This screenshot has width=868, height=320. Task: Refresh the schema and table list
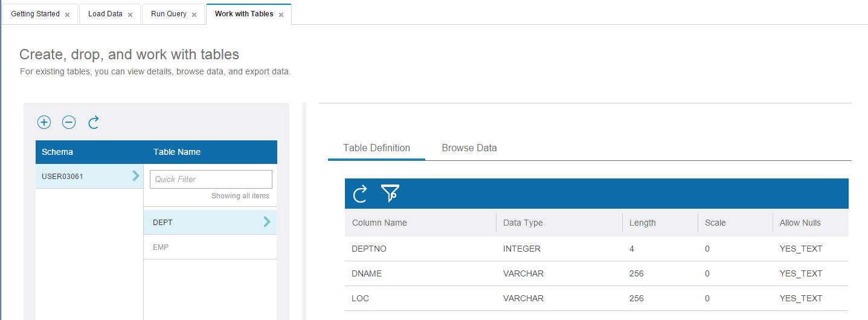pos(94,122)
